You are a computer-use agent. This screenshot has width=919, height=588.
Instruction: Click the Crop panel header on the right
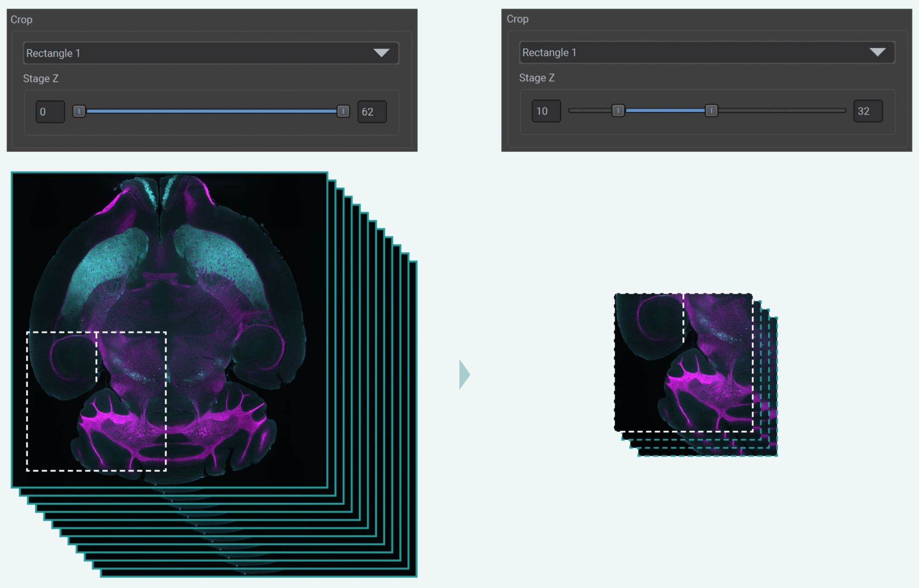click(x=517, y=19)
